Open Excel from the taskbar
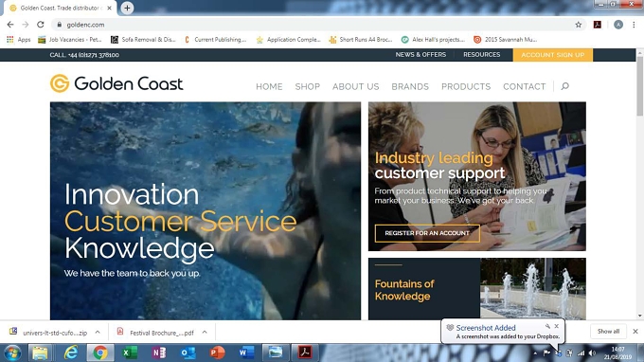 pyautogui.click(x=130, y=353)
